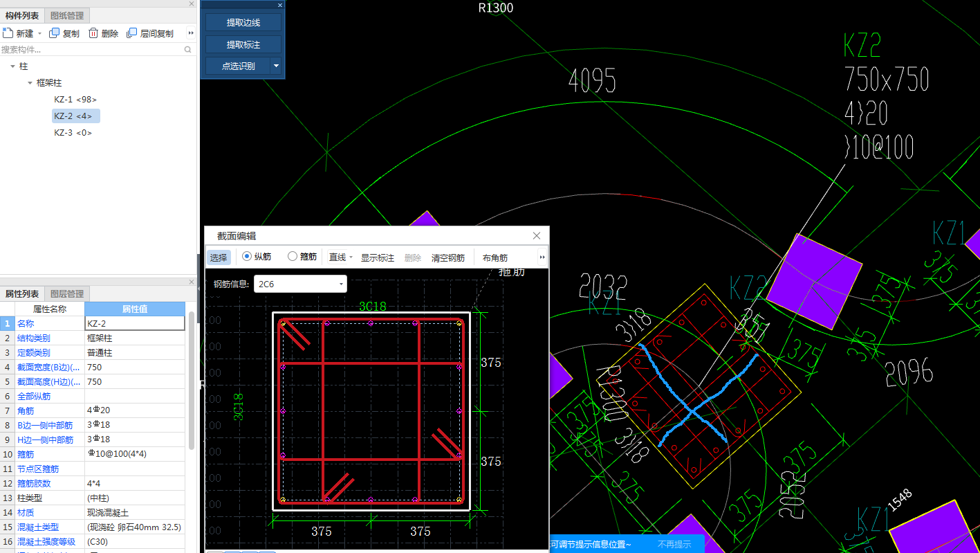
Task: Click the B边一侧中部筋 value cell
Action: click(135, 425)
